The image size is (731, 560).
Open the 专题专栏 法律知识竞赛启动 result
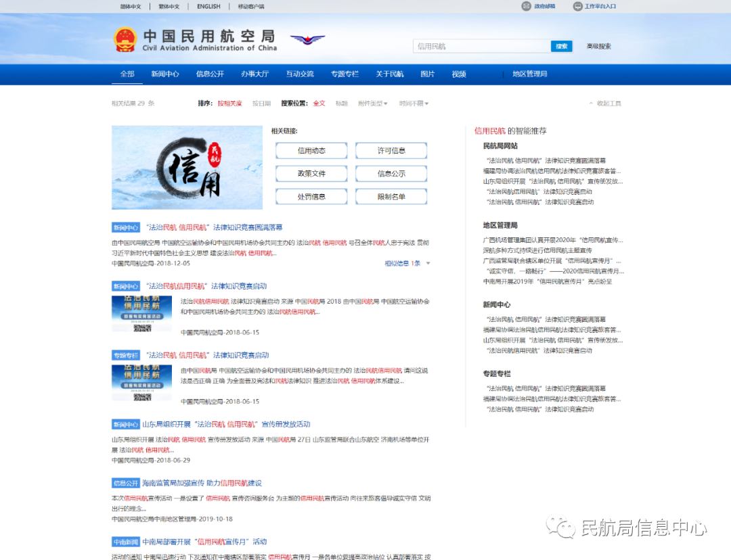(x=208, y=355)
